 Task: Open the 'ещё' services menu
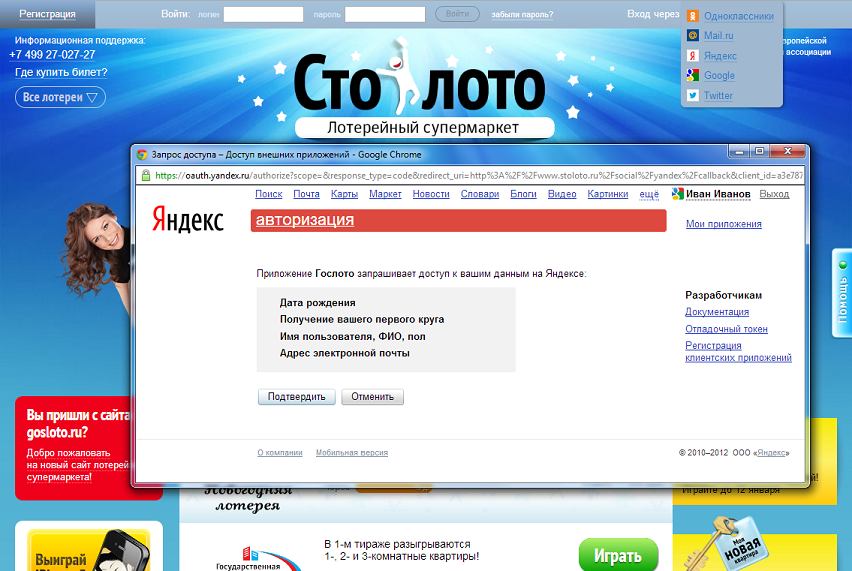pos(649,194)
